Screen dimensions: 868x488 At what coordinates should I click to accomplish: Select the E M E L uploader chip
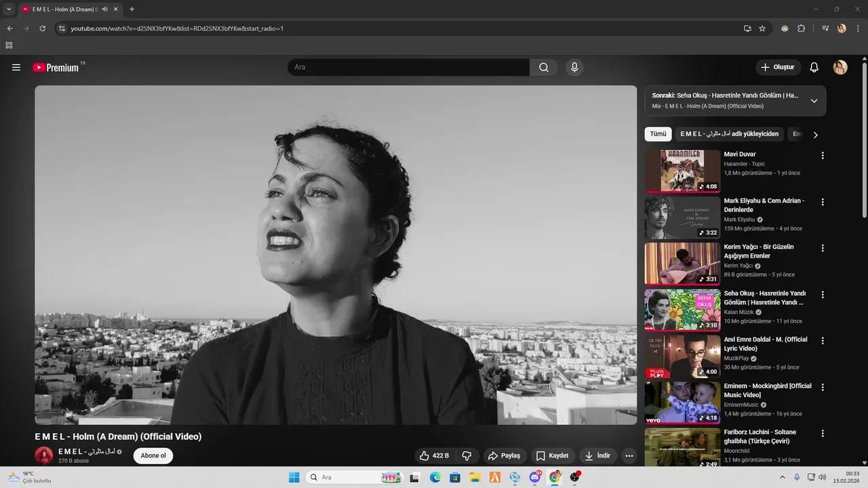[x=729, y=134]
